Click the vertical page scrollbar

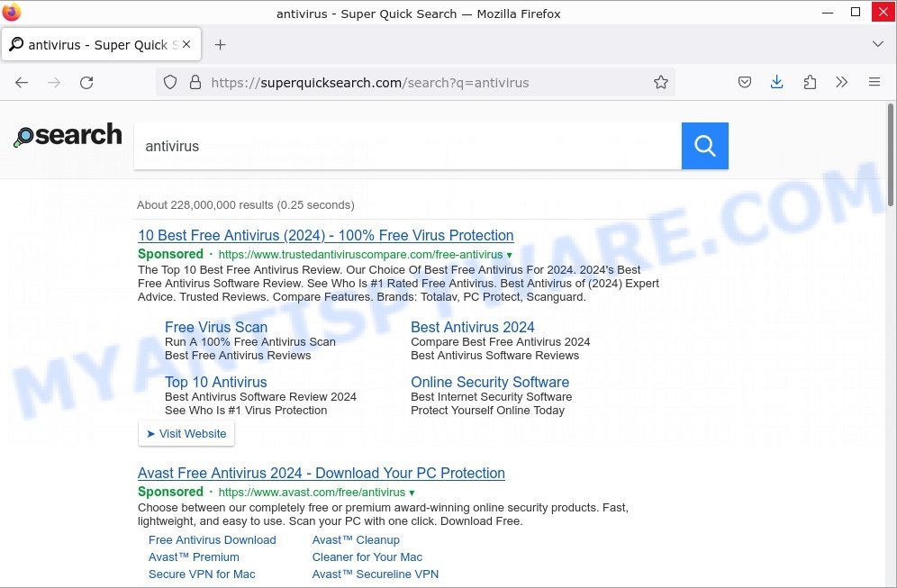click(x=891, y=155)
